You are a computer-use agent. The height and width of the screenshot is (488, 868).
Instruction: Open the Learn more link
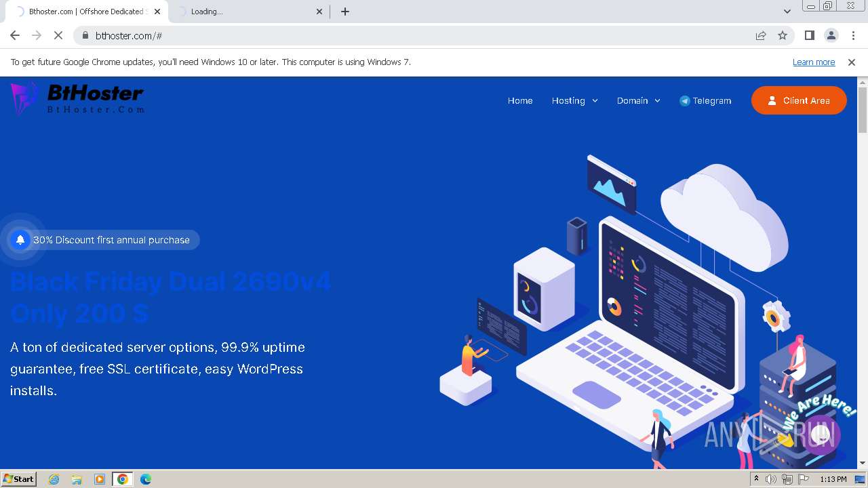click(x=814, y=62)
